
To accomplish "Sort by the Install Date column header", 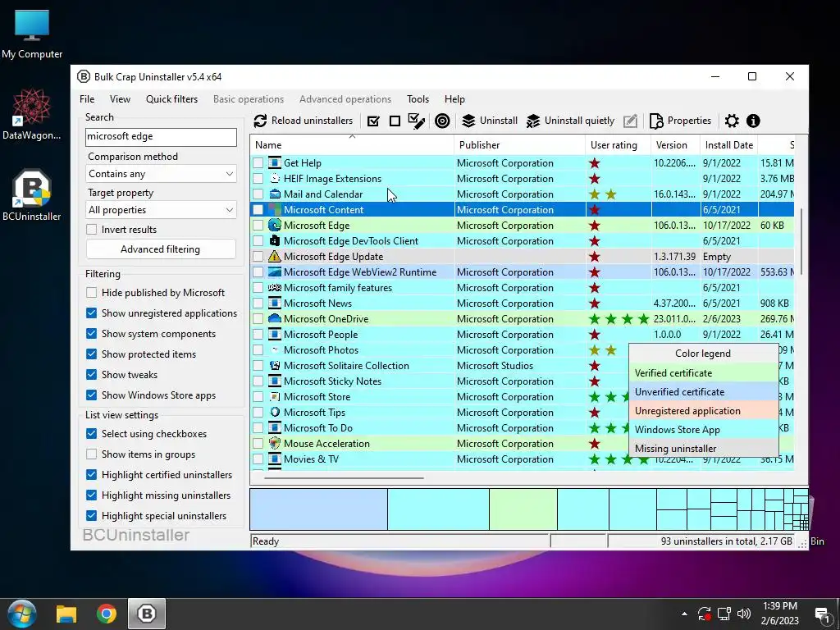I will (x=729, y=145).
